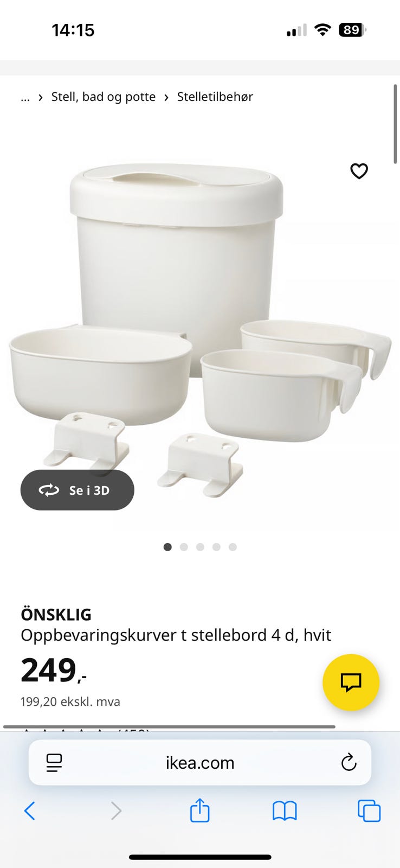Select the fourth image carousel dot
The image size is (400, 868).
pyautogui.click(x=216, y=547)
